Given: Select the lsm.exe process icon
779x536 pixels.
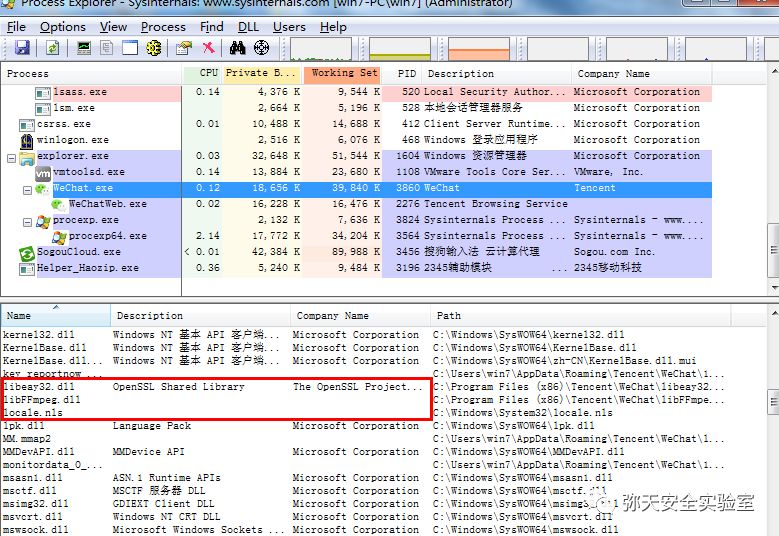Looking at the screenshot, I should coord(43,109).
